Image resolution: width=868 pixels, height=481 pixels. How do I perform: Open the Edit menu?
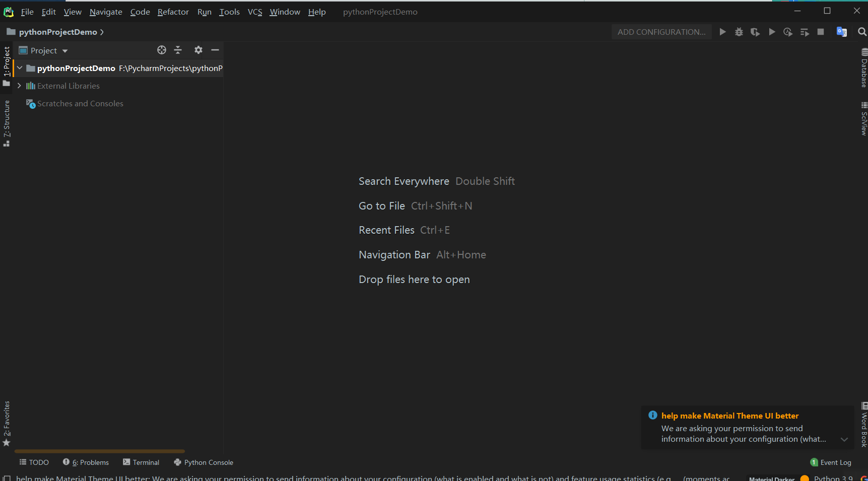click(x=48, y=12)
